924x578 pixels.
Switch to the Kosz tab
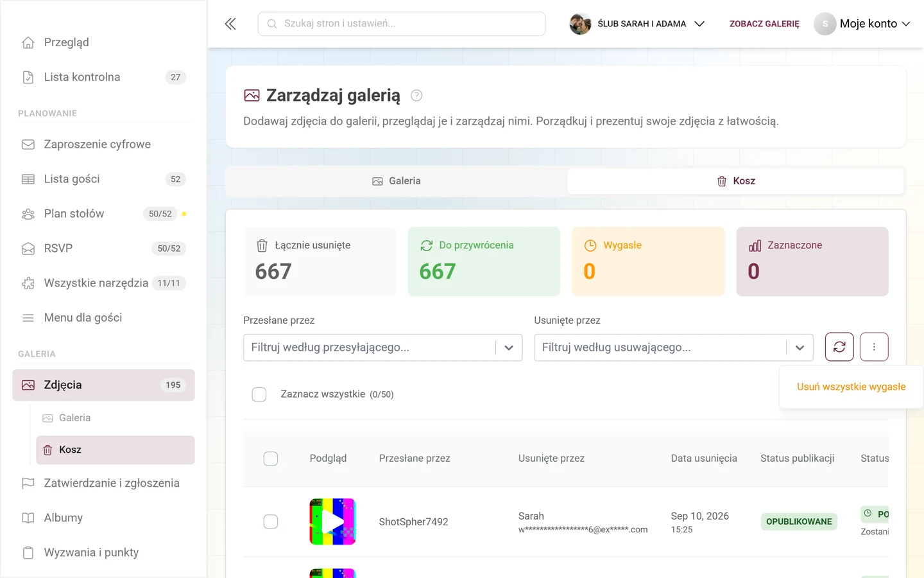(736, 181)
